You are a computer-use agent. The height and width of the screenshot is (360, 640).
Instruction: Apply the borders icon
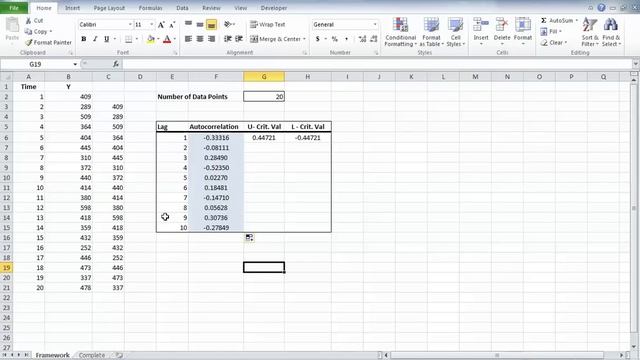click(x=129, y=39)
